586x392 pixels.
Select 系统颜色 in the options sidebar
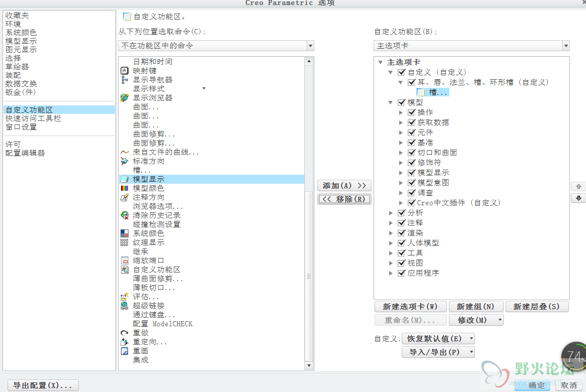(21, 33)
